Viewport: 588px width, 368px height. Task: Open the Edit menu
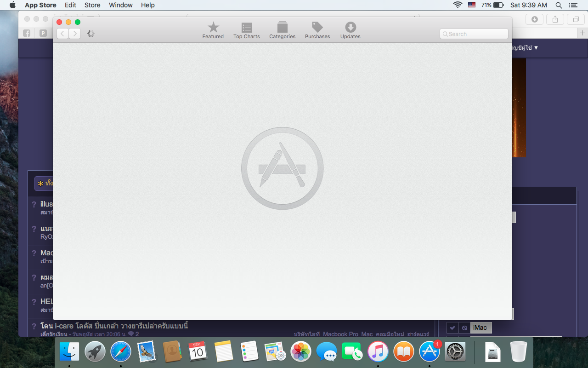tap(70, 5)
